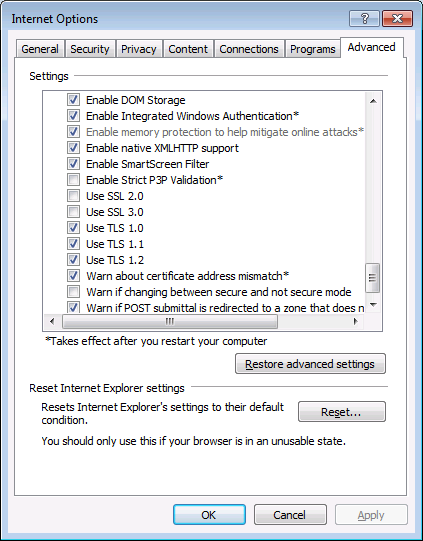Click the help question mark button
The width and height of the screenshot is (423, 541).
pyautogui.click(x=364, y=19)
